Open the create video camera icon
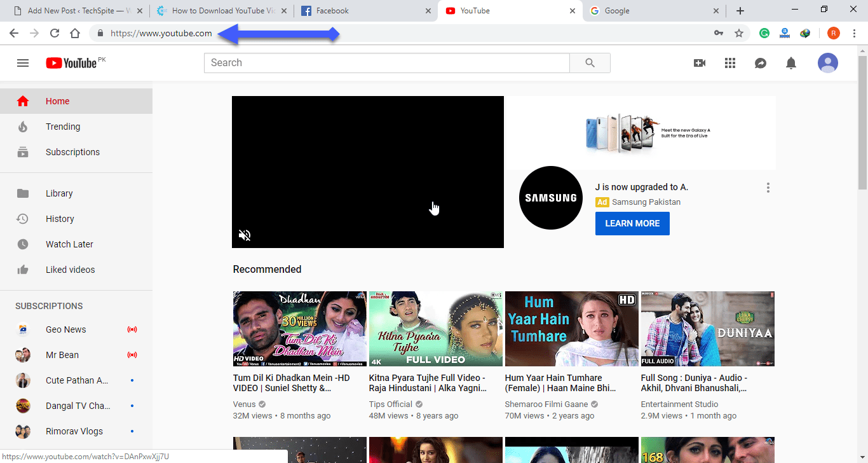 coord(700,63)
